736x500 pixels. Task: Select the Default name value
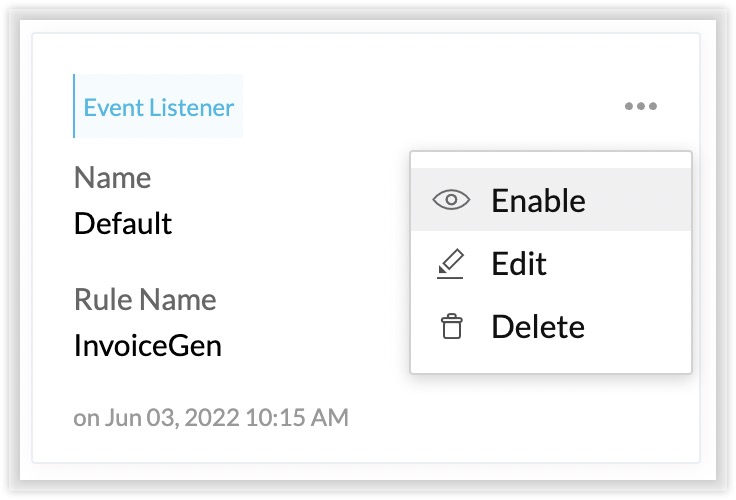[x=123, y=223]
